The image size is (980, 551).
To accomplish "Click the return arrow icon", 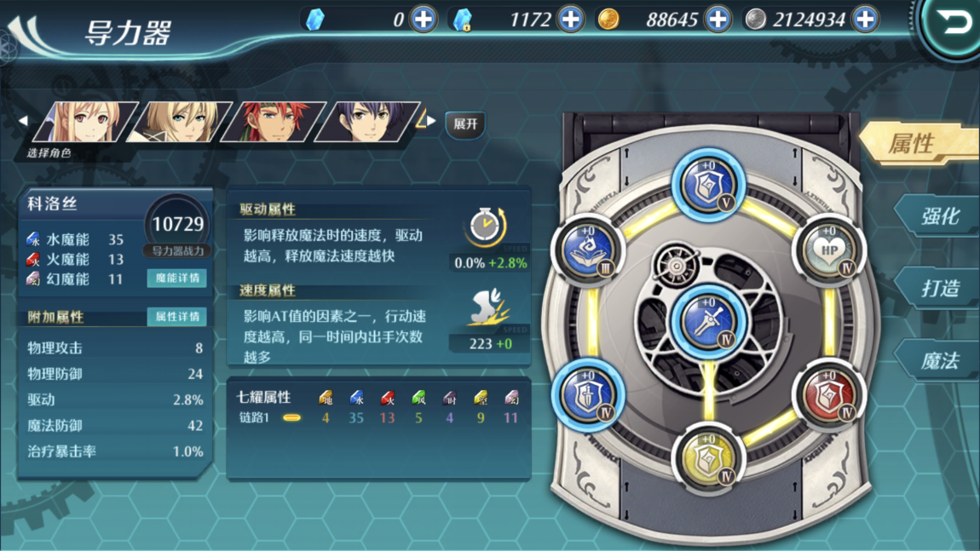I will pyautogui.click(x=952, y=24).
